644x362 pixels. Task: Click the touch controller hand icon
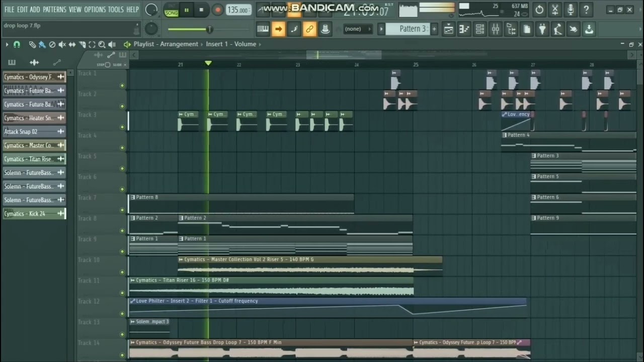coord(573,29)
